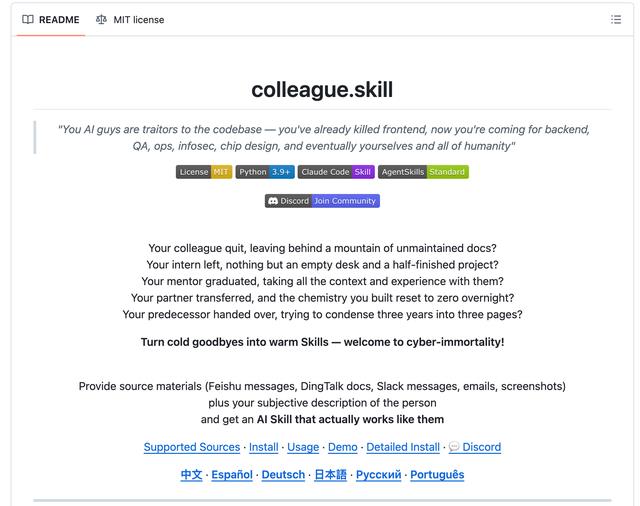Click the Python 3.9+ badge

(265, 172)
